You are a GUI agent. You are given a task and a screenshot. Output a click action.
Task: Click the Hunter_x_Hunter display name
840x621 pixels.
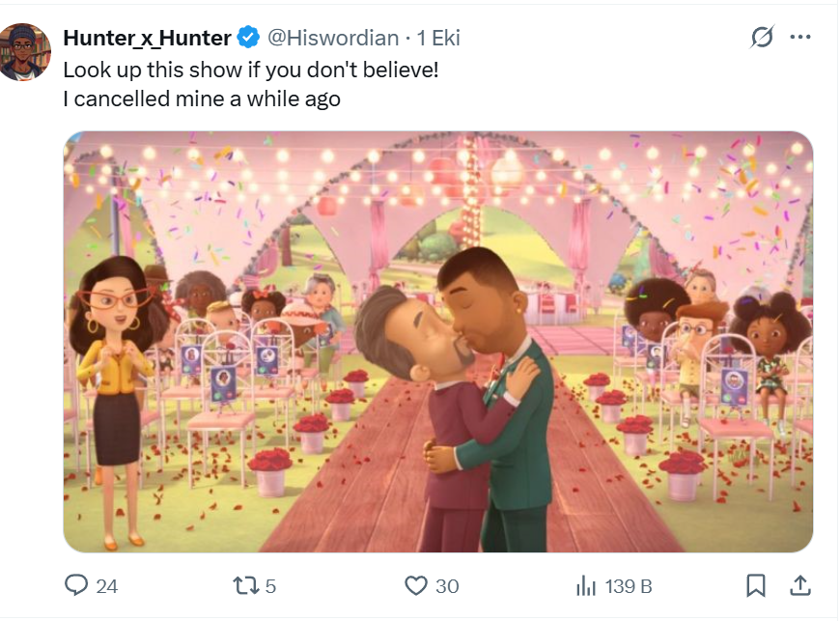coord(147,39)
